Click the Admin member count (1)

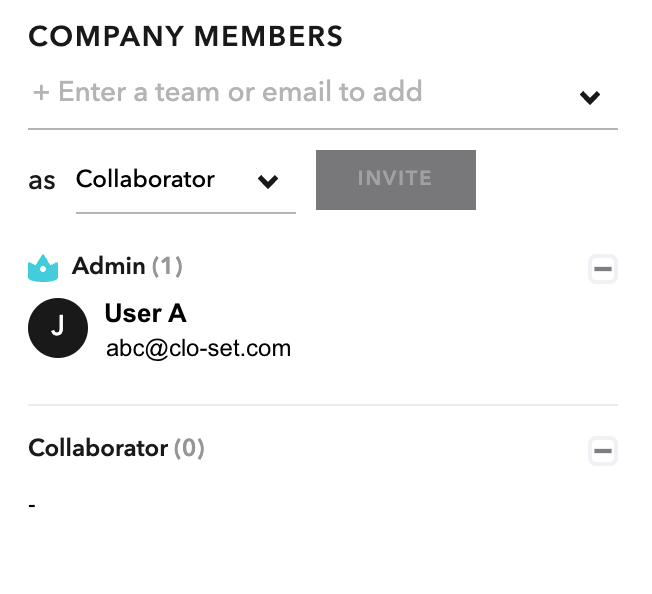click(167, 266)
